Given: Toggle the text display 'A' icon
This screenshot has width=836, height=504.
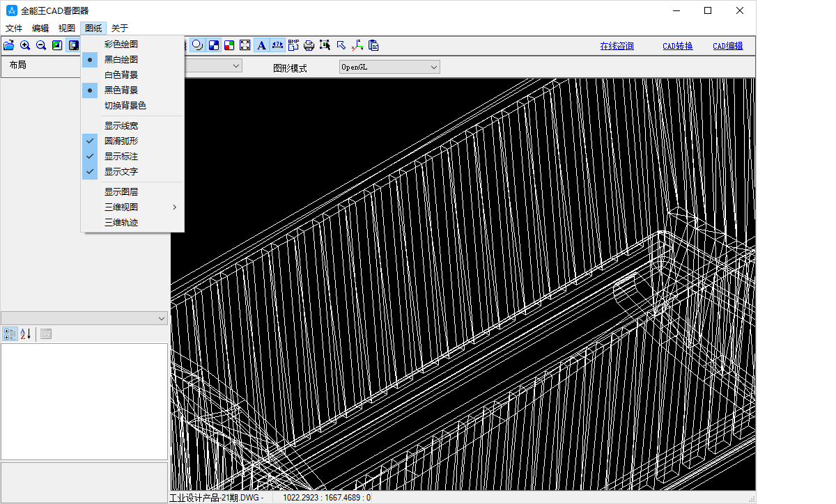Looking at the screenshot, I should [261, 45].
